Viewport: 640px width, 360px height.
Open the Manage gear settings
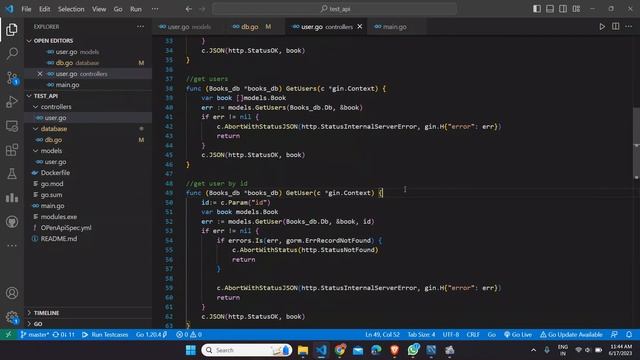pos(12,317)
